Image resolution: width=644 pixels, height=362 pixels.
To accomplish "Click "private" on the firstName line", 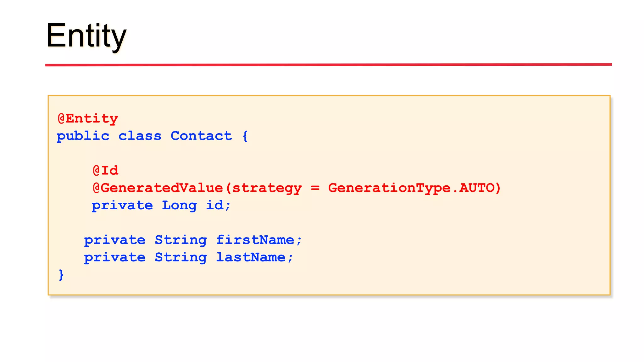I will point(114,240).
